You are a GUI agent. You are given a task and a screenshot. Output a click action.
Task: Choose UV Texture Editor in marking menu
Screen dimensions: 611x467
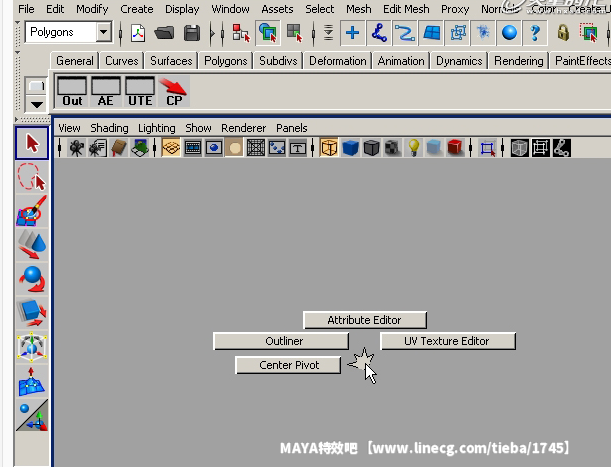click(x=448, y=341)
